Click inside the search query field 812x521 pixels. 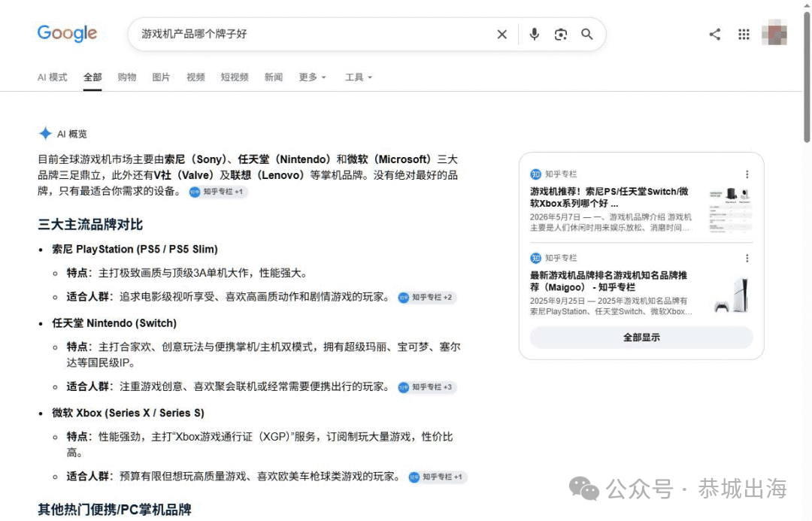(311, 34)
